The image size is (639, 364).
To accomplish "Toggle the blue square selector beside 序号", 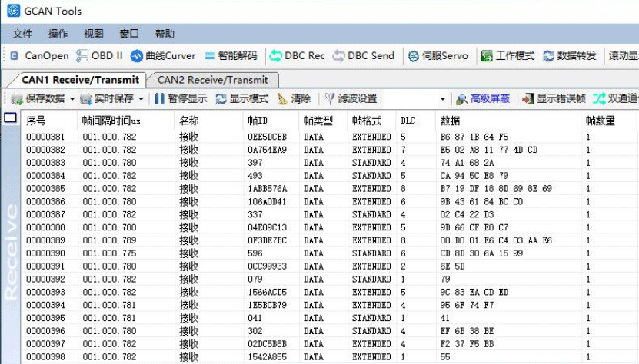I will (x=11, y=118).
